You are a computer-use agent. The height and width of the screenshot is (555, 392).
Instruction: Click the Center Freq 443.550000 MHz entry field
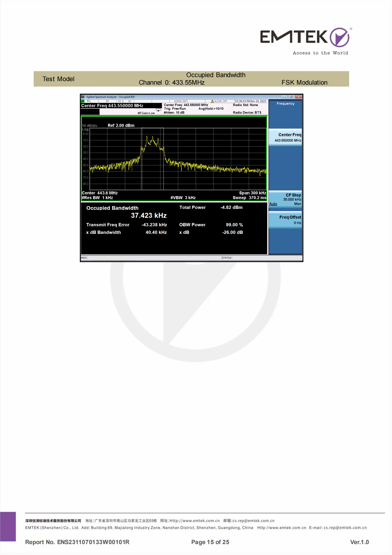pos(121,106)
